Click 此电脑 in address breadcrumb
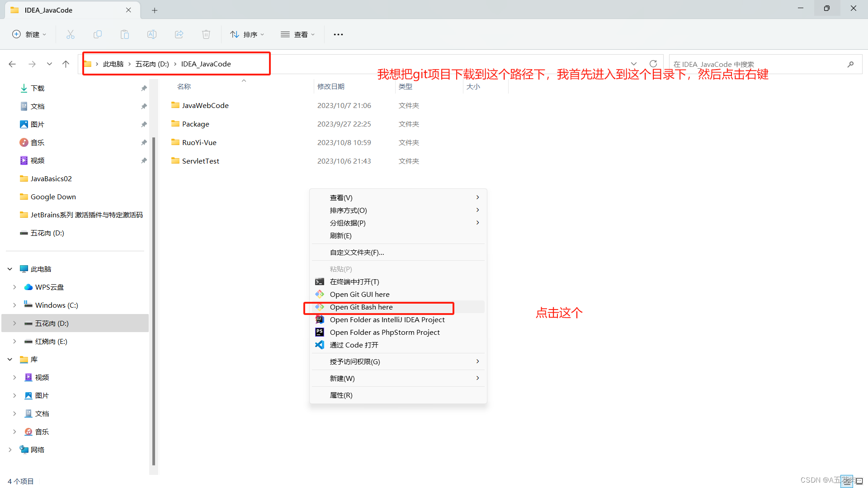This screenshot has width=868, height=488. (x=113, y=64)
